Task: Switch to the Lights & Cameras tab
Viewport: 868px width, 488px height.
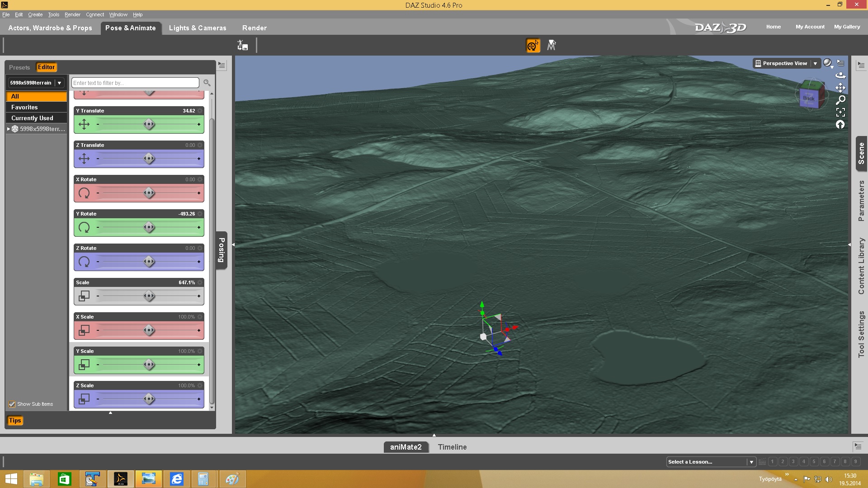Action: (x=198, y=28)
